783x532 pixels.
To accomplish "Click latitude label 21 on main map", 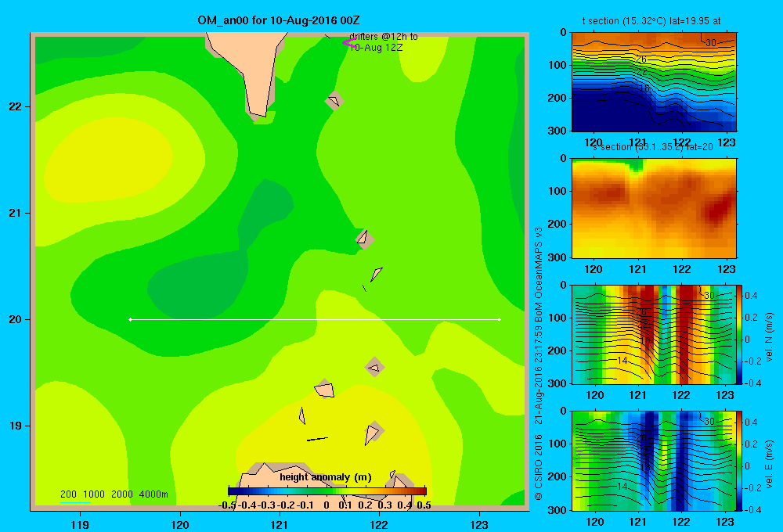I will pyautogui.click(x=16, y=213).
